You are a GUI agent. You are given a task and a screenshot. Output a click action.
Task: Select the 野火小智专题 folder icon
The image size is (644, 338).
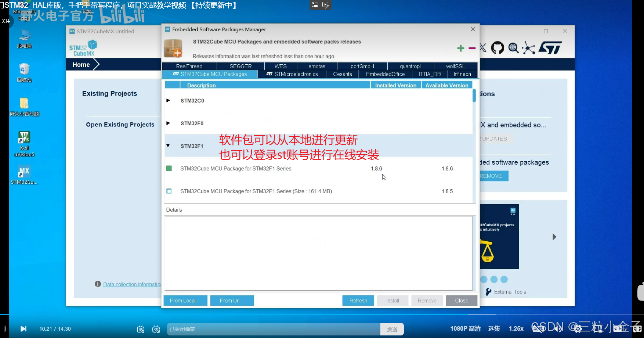(24, 107)
